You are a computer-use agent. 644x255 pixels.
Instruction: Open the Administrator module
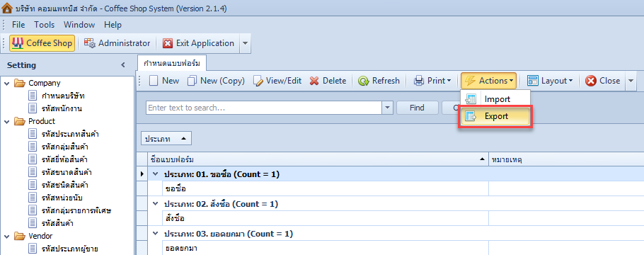117,43
